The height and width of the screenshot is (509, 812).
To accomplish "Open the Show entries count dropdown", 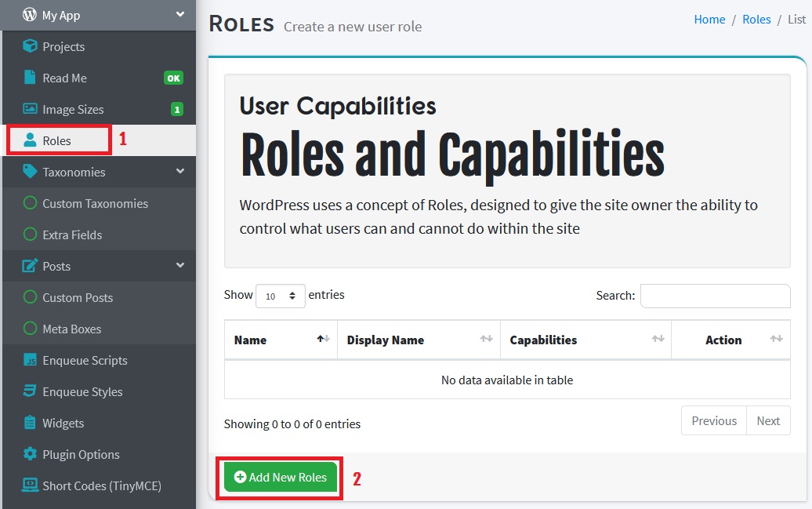I will [280, 296].
